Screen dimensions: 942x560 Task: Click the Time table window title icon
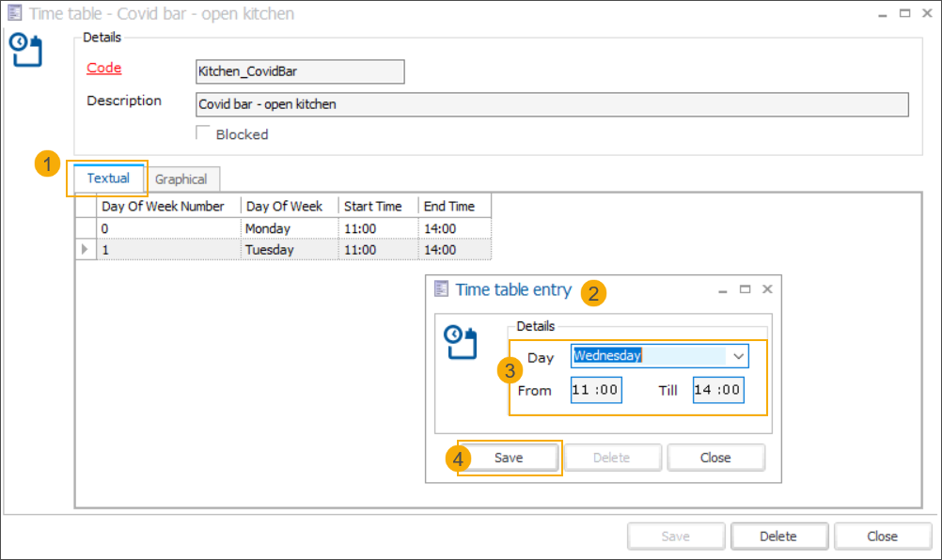click(x=14, y=14)
